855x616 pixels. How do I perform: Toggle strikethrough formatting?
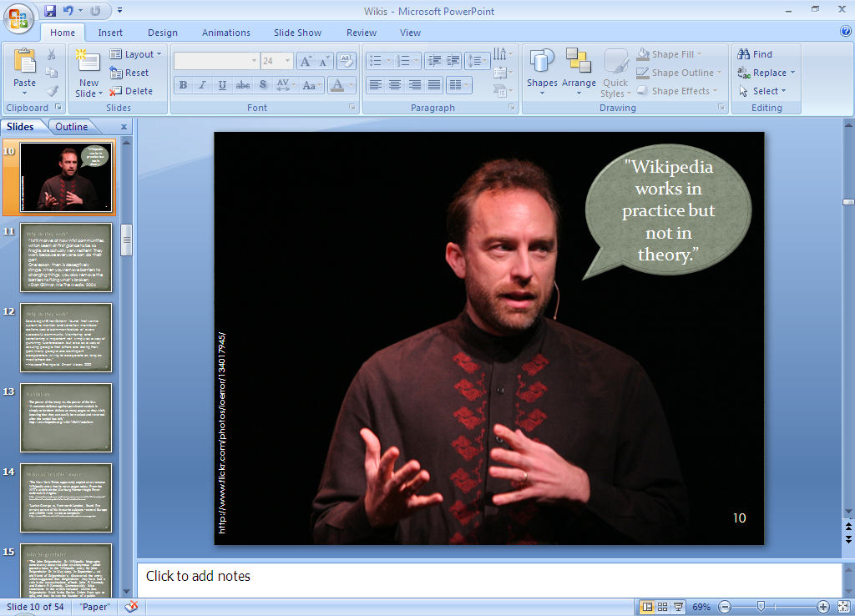tap(243, 85)
